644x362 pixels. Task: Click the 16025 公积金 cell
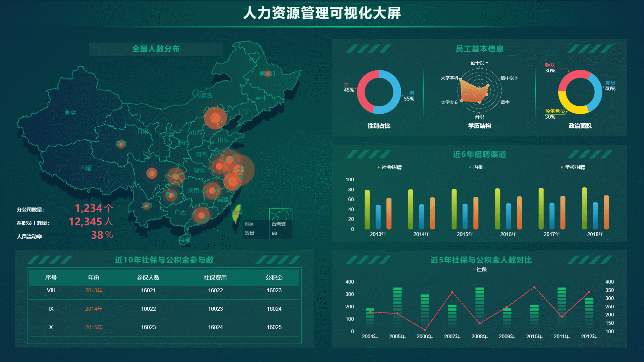pyautogui.click(x=274, y=327)
